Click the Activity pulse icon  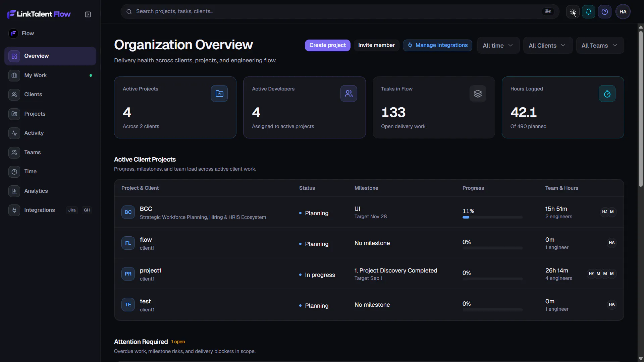(14, 133)
